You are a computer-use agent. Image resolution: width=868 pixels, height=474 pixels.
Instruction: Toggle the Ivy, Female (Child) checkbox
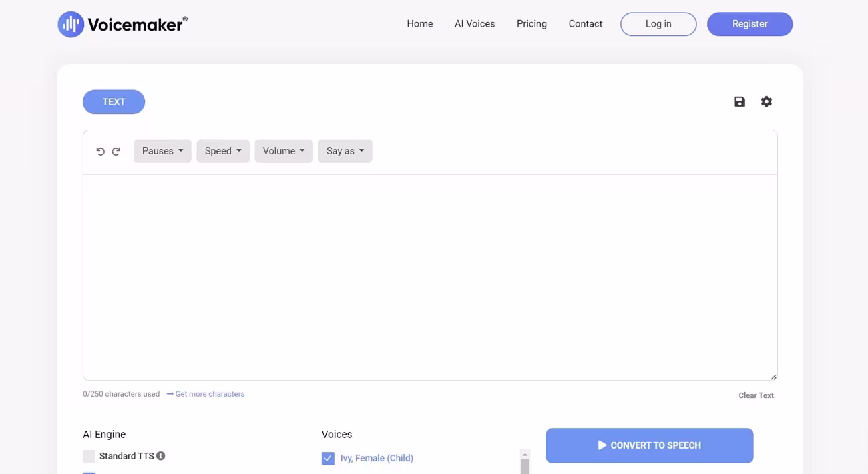pyautogui.click(x=328, y=458)
